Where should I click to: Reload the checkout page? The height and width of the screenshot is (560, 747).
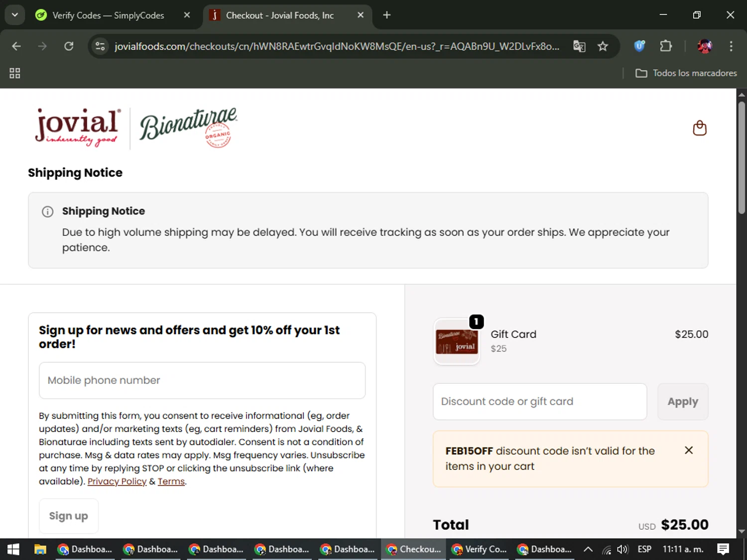tap(69, 46)
